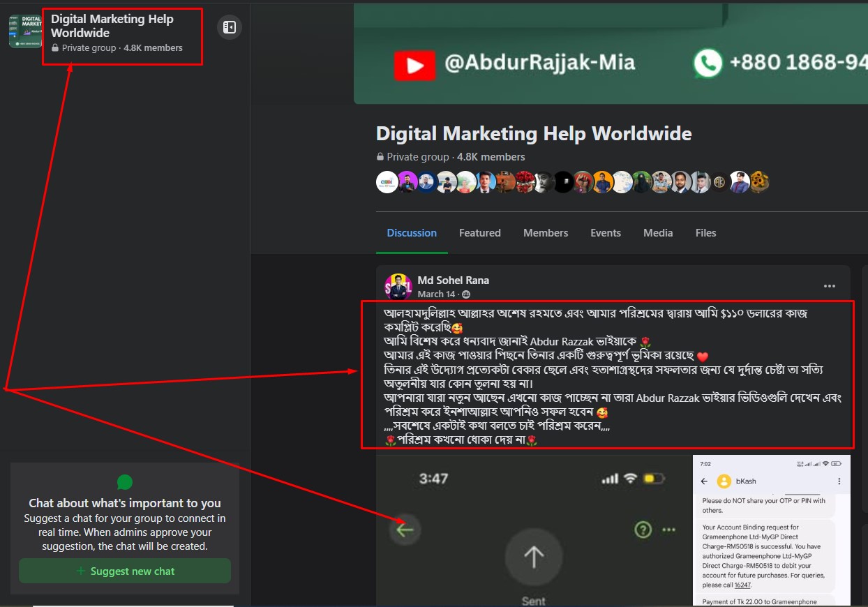Click the YouTube logo on the cover banner
Screen dimensions: 868x607
414,66
